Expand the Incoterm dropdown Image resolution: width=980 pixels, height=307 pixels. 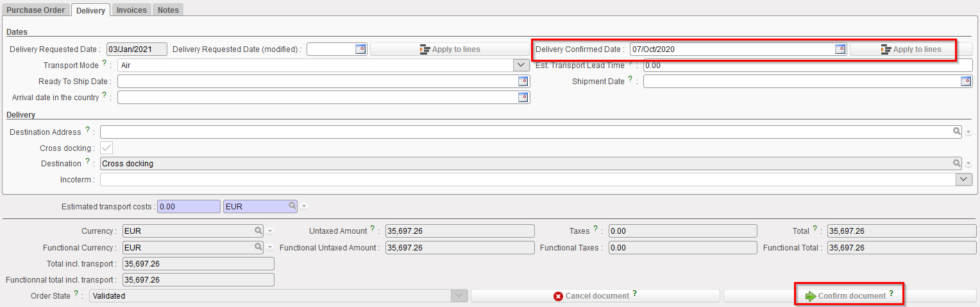(964, 180)
